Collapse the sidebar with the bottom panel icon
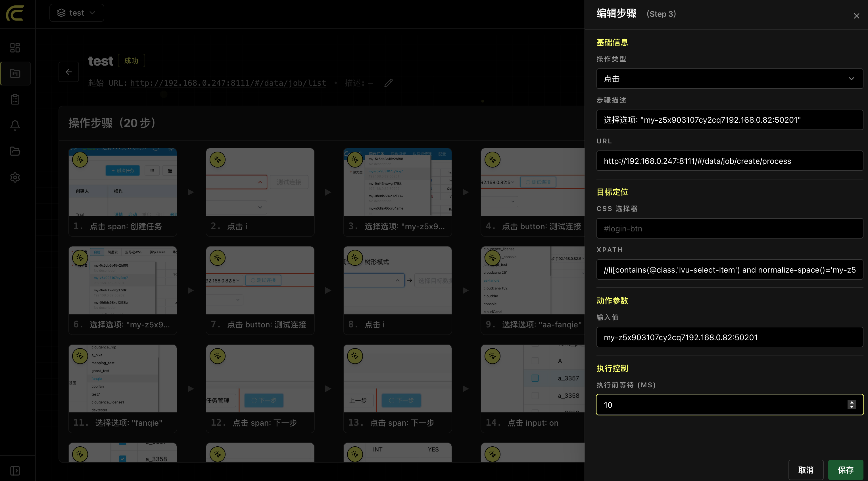Image resolution: width=868 pixels, height=481 pixels. pyautogui.click(x=15, y=470)
